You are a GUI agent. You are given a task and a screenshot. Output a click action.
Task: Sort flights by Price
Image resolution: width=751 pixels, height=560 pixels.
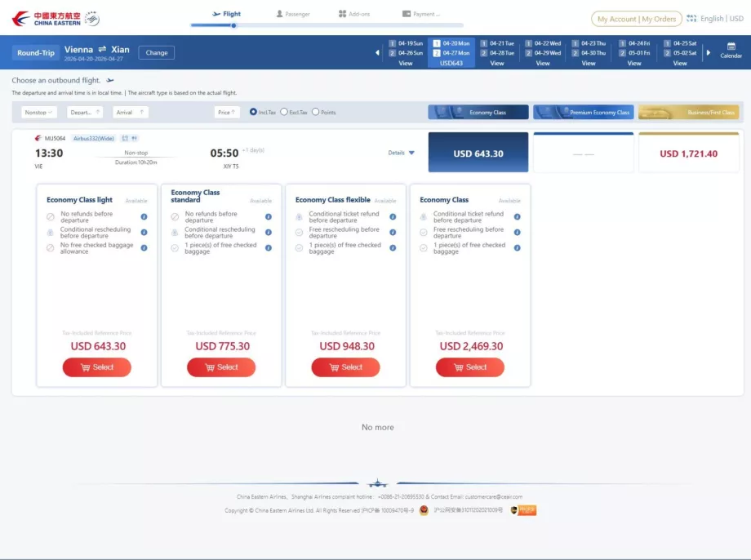[x=226, y=112]
